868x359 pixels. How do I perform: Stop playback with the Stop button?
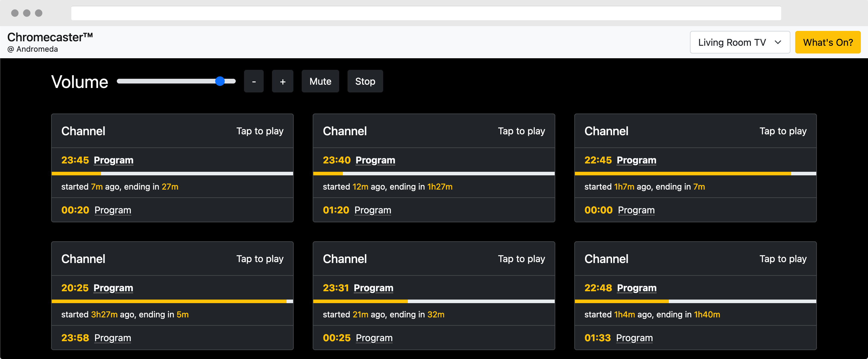[365, 81]
